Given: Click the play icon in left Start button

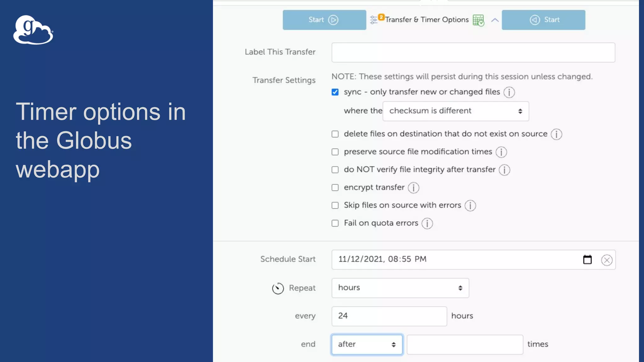Looking at the screenshot, I should 333,20.
